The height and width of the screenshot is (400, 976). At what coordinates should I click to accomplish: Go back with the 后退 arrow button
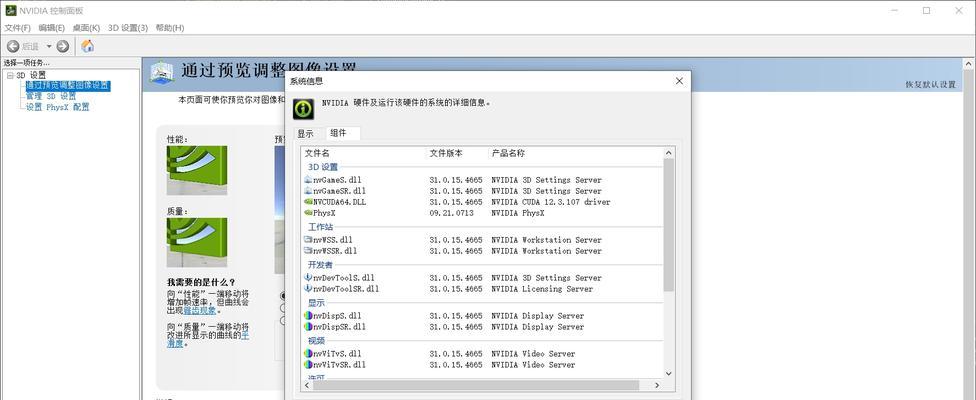coord(13,46)
